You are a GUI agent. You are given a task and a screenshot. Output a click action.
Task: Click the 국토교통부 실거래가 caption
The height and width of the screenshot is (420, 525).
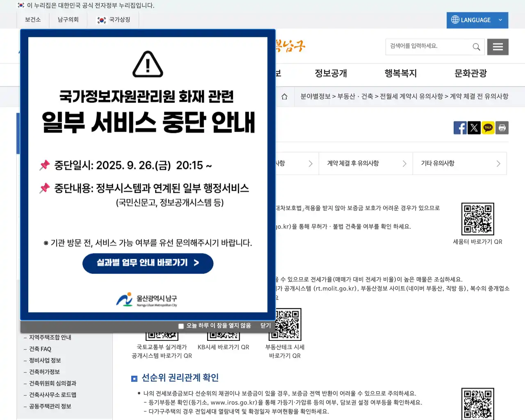pos(162,347)
